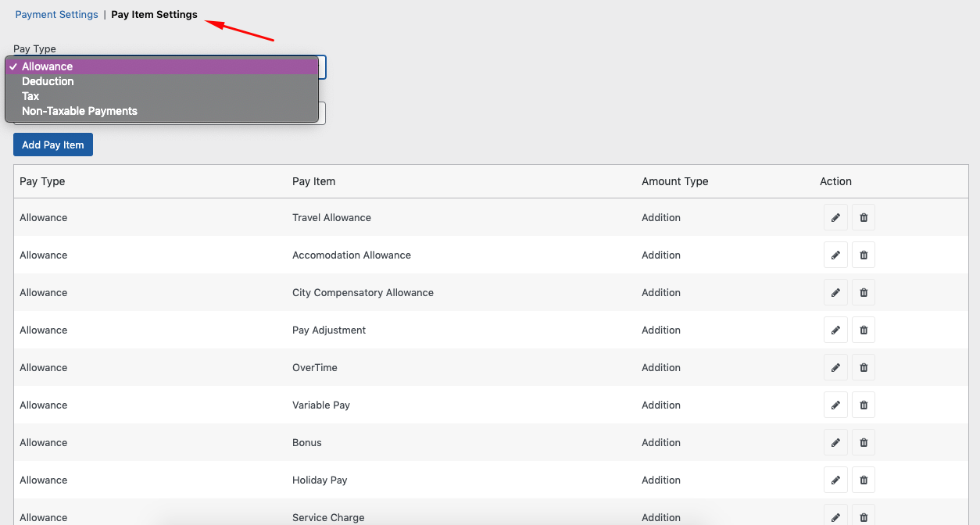Select Deduction from the Pay Type dropdown
This screenshot has width=980, height=525.
(x=48, y=81)
